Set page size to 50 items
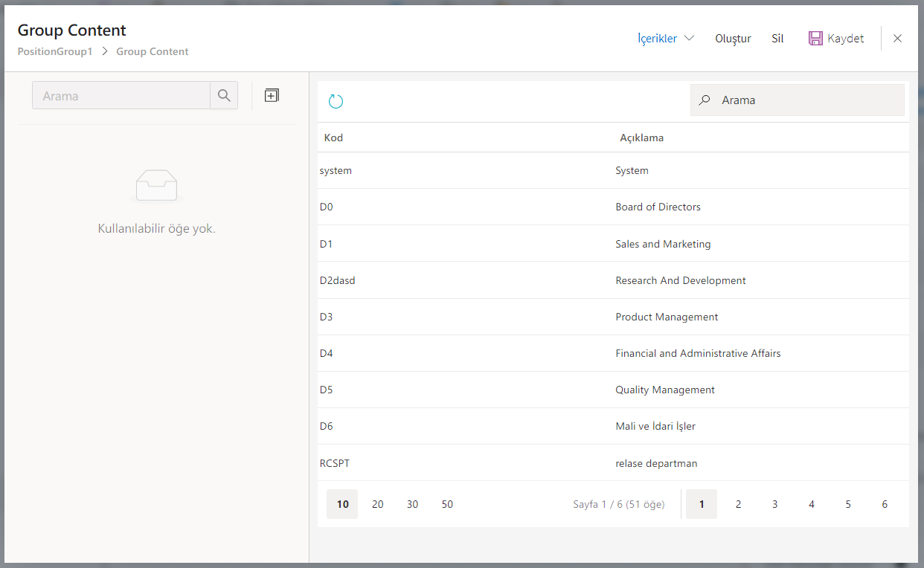 [x=447, y=504]
